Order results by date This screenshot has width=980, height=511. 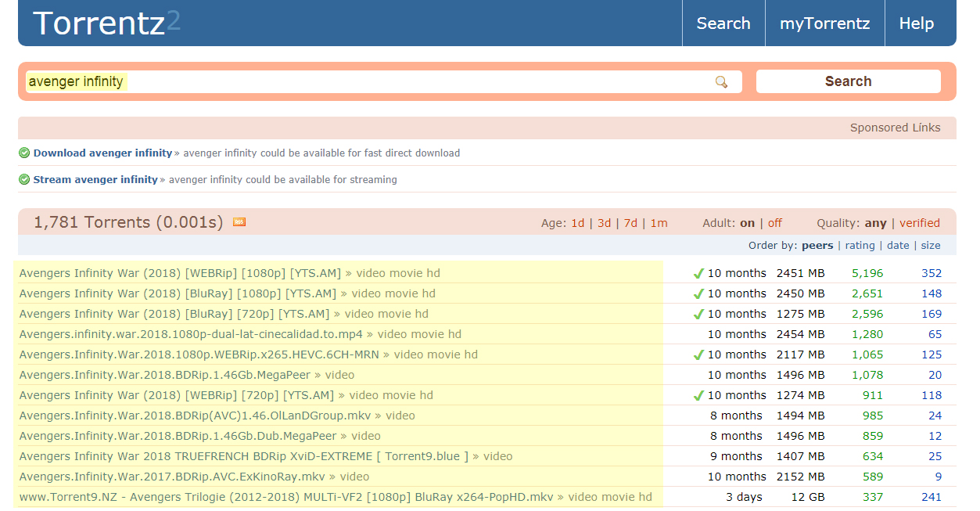click(898, 245)
